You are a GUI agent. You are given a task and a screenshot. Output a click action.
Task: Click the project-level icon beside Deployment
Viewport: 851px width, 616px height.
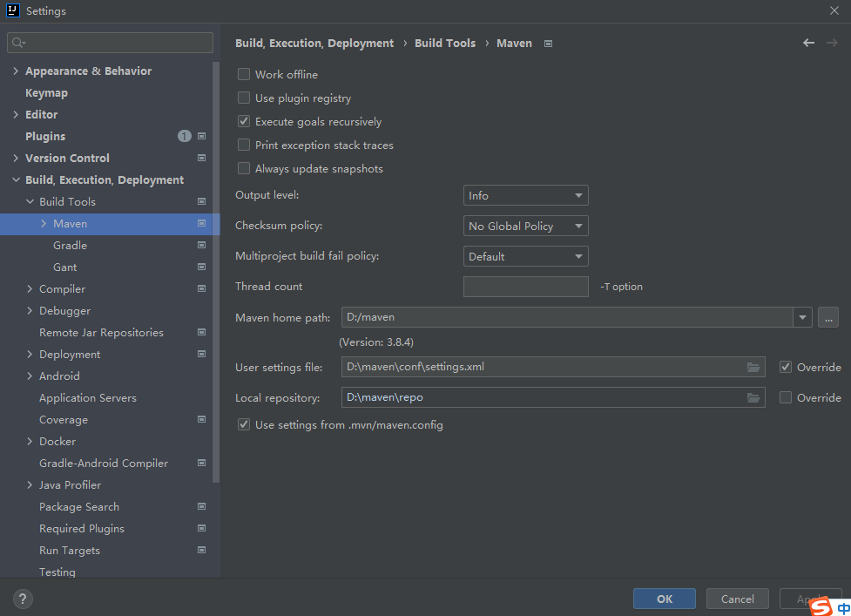[201, 354]
